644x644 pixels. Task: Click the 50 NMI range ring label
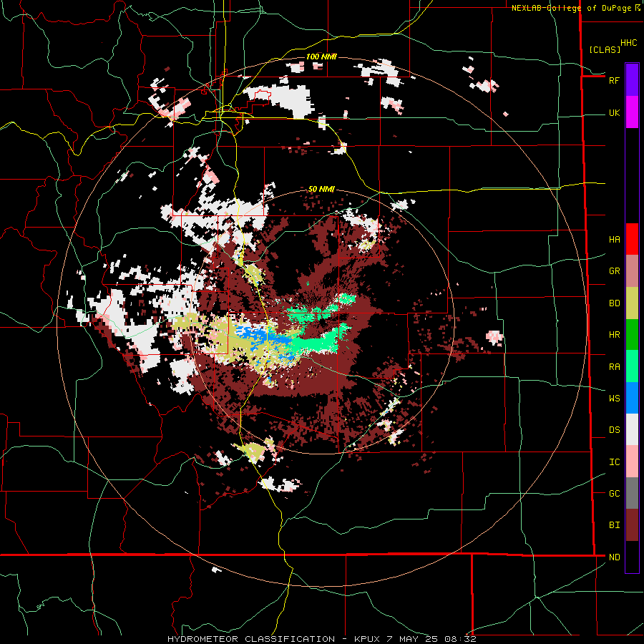[x=321, y=189]
